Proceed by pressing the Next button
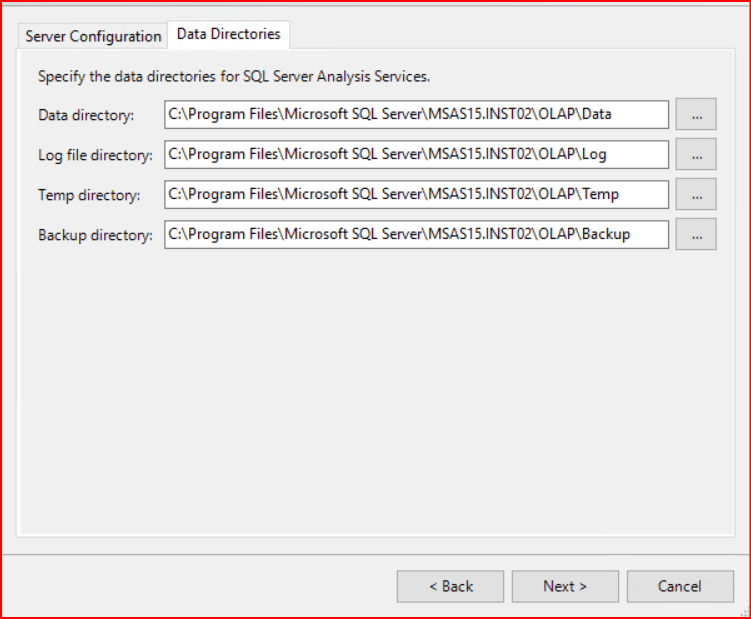The height and width of the screenshot is (619, 751). (565, 587)
